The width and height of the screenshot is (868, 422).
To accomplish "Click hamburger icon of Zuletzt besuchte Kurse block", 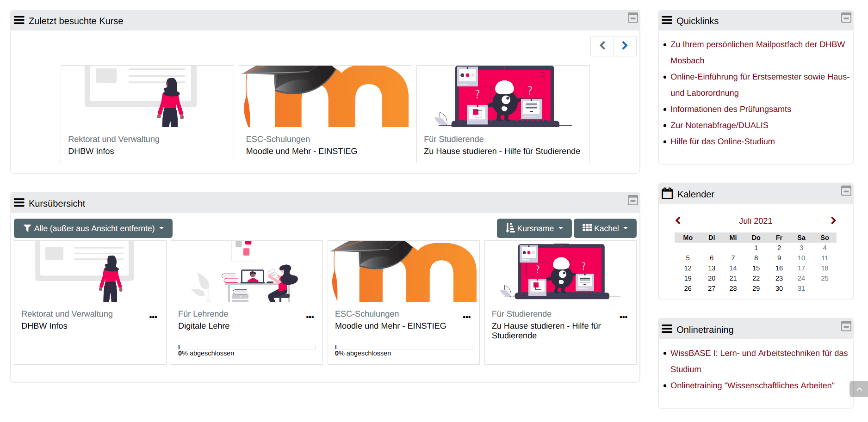I will click(19, 20).
